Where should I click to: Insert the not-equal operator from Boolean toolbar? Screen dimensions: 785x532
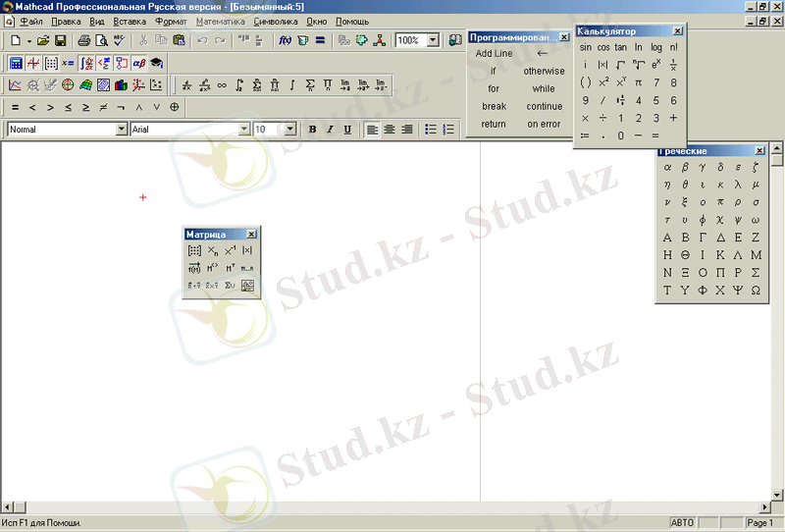(103, 107)
